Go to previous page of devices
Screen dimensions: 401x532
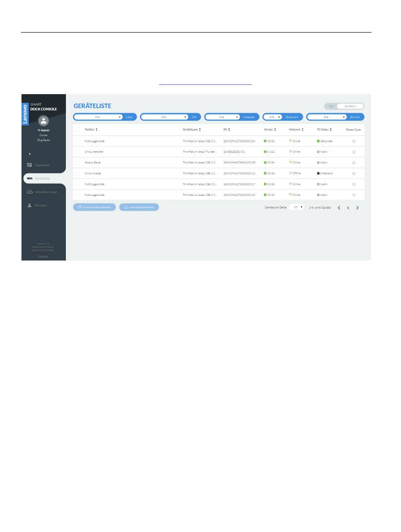[x=339, y=208]
